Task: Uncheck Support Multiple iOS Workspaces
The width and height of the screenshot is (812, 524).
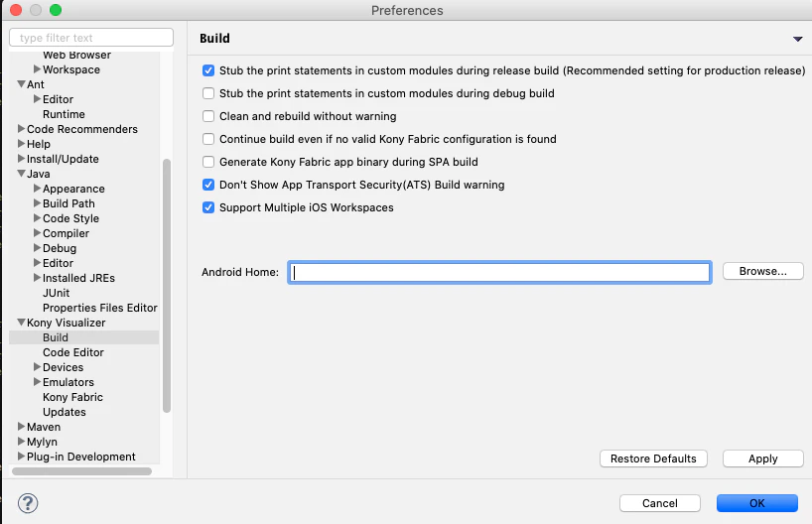Action: [x=208, y=207]
